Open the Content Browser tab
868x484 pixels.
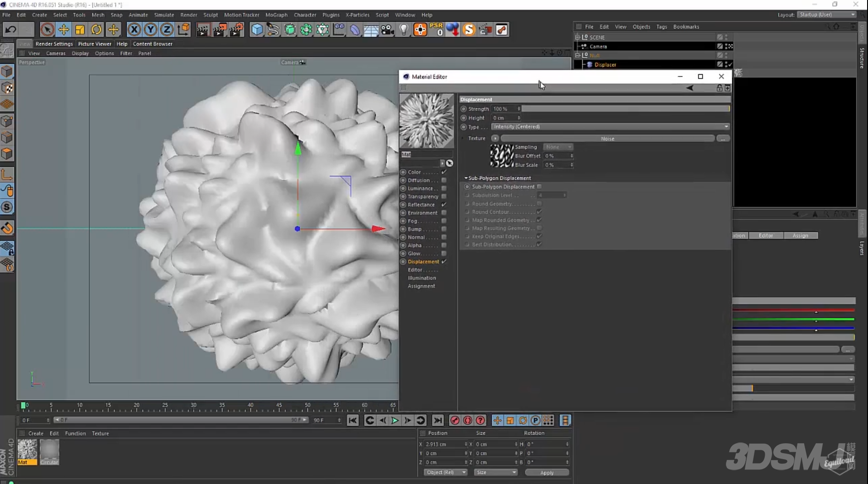tap(153, 44)
